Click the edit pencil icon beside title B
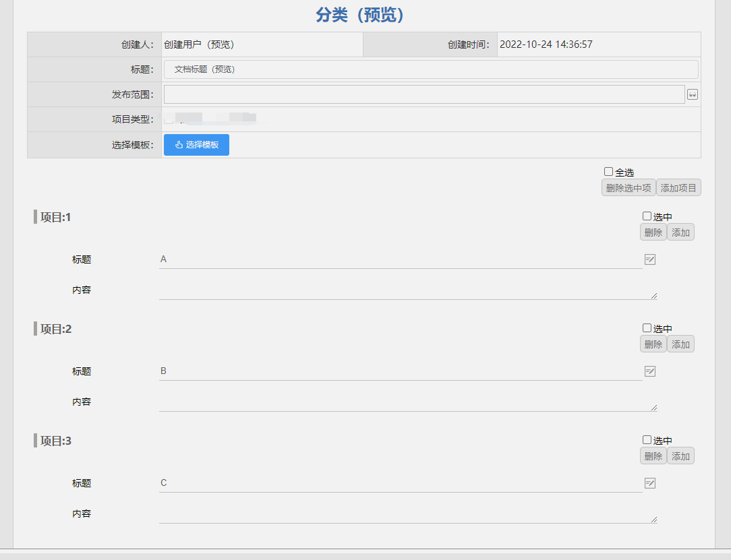 [x=649, y=371]
